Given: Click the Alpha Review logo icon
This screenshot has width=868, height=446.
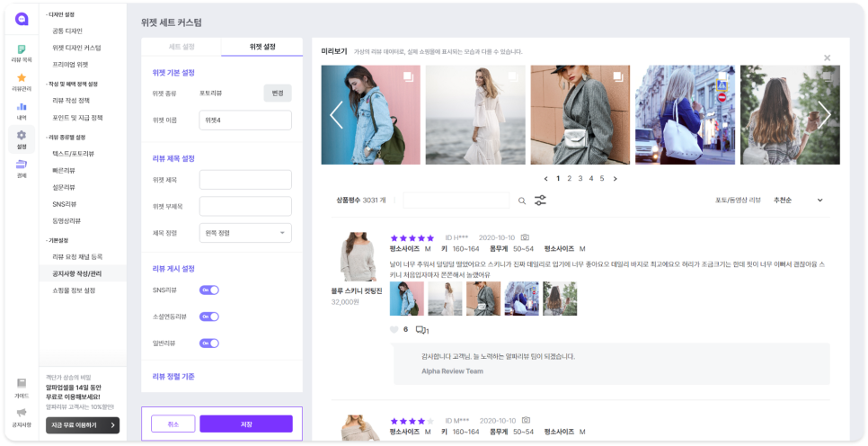Looking at the screenshot, I should coord(22,19).
